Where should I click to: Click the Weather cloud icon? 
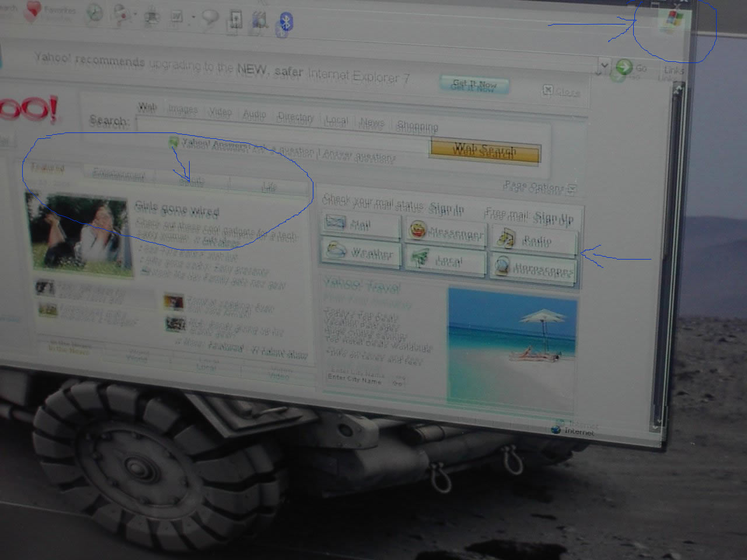click(337, 251)
